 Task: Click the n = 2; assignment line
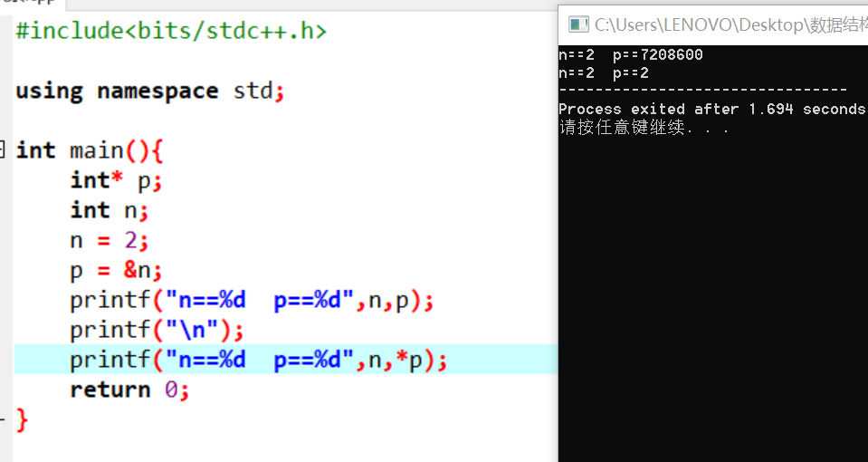pos(110,240)
